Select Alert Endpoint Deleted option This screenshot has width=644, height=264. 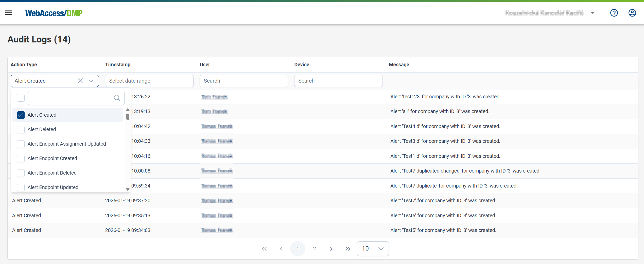coord(52,173)
